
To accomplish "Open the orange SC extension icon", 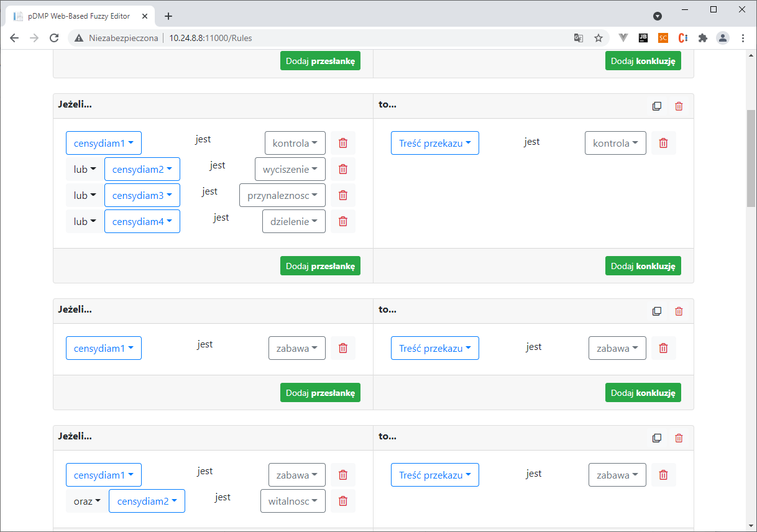I will [663, 38].
